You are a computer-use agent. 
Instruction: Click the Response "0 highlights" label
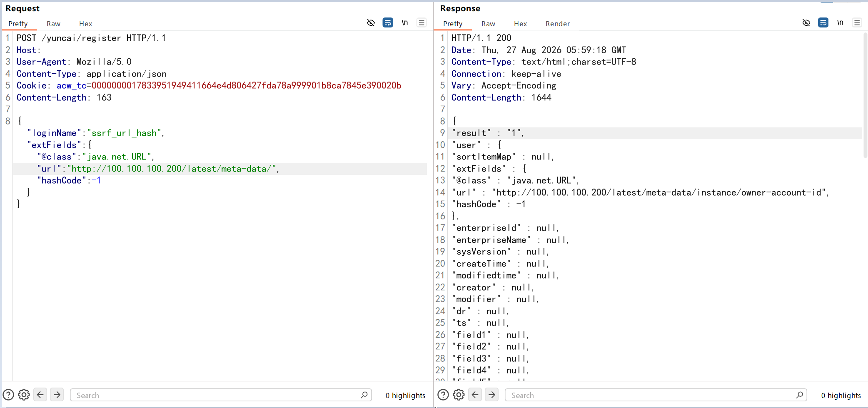tap(841, 395)
